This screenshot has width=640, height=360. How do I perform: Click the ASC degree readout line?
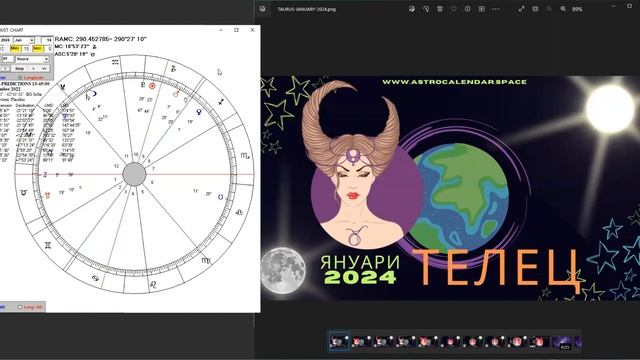point(75,54)
